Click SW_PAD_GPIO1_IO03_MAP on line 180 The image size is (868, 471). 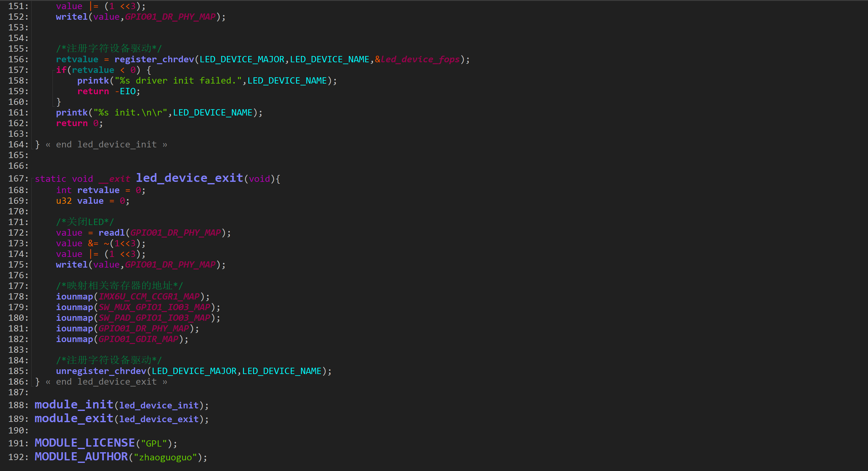coord(154,318)
